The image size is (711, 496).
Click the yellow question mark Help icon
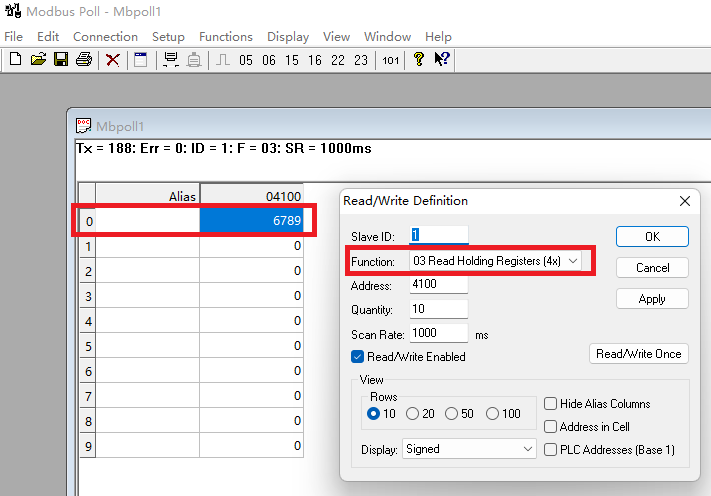419,59
